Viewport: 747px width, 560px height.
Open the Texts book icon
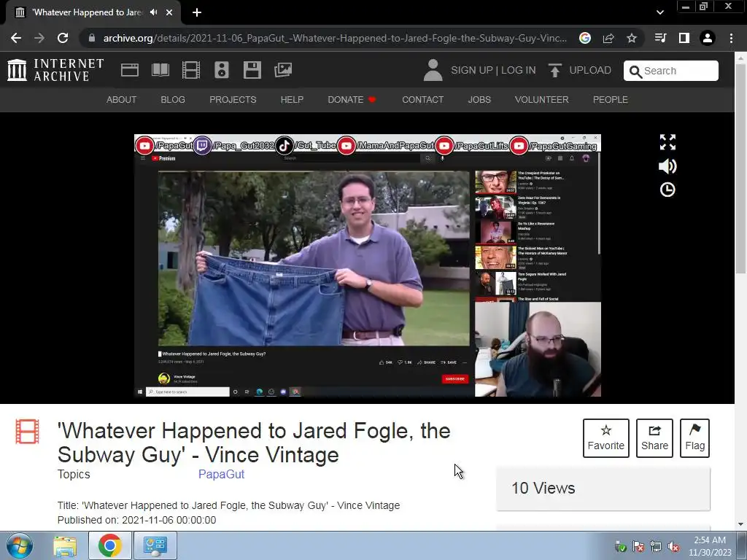click(160, 70)
